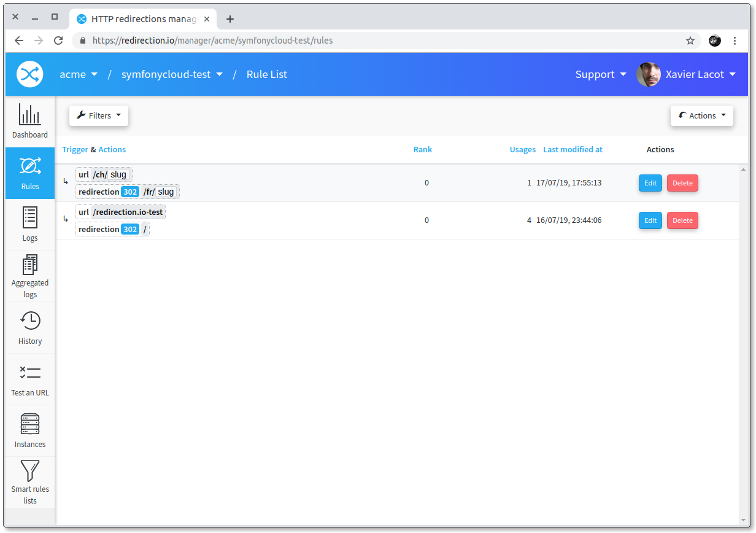
Task: Click the scrollbar down arrow of rule list
Action: 743,521
